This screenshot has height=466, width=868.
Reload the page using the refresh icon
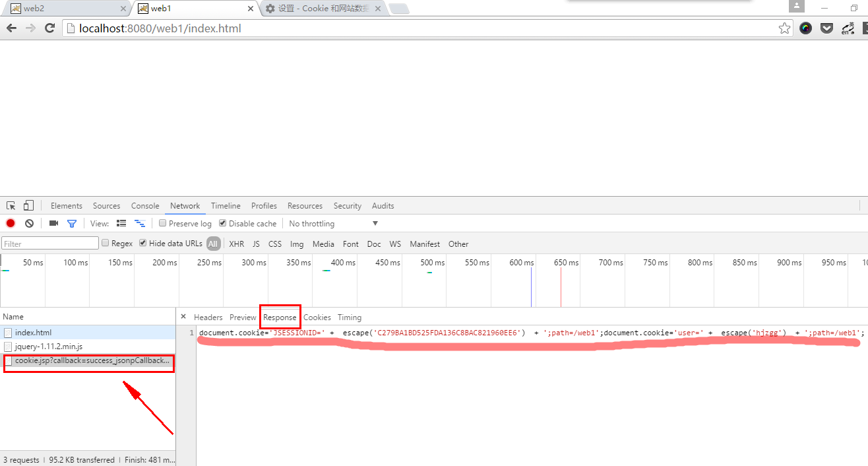[49, 28]
